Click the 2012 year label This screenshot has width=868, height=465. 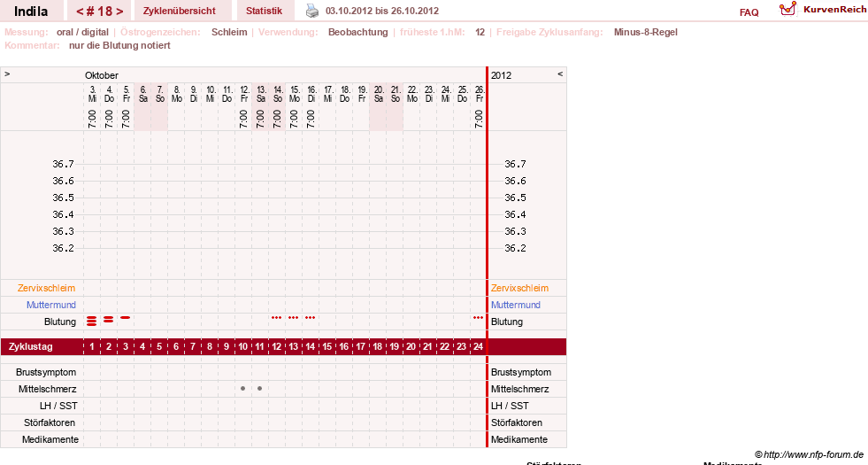(501, 75)
